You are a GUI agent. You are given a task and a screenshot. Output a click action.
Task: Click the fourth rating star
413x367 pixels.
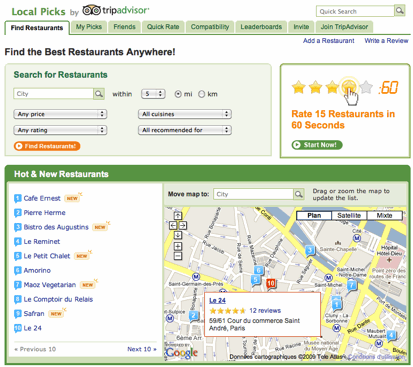349,87
